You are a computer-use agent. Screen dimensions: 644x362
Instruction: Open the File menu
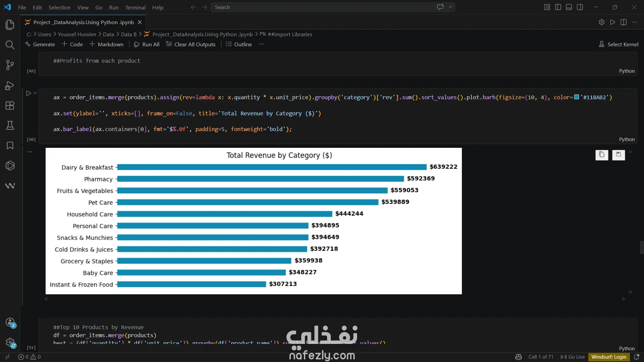click(x=22, y=7)
